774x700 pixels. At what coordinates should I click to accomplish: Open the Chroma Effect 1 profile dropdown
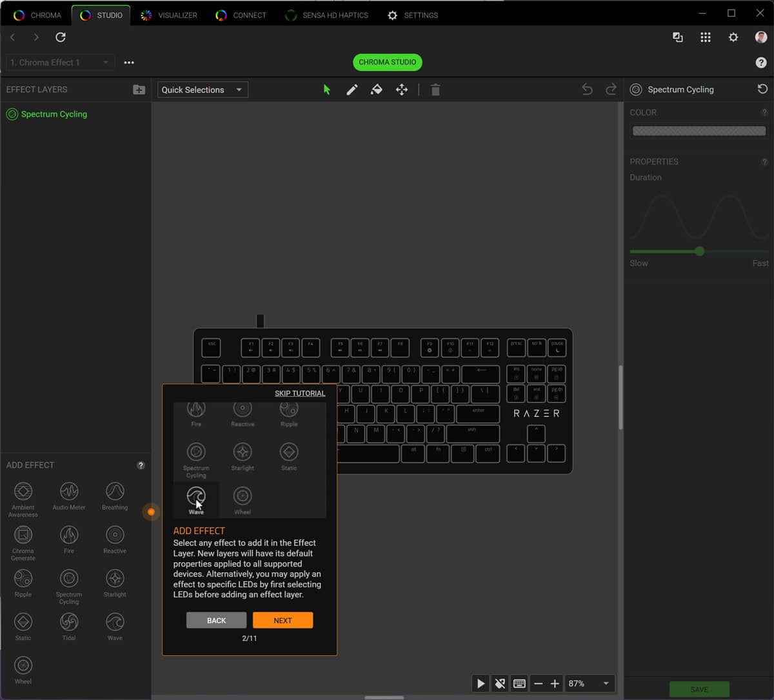click(x=60, y=63)
